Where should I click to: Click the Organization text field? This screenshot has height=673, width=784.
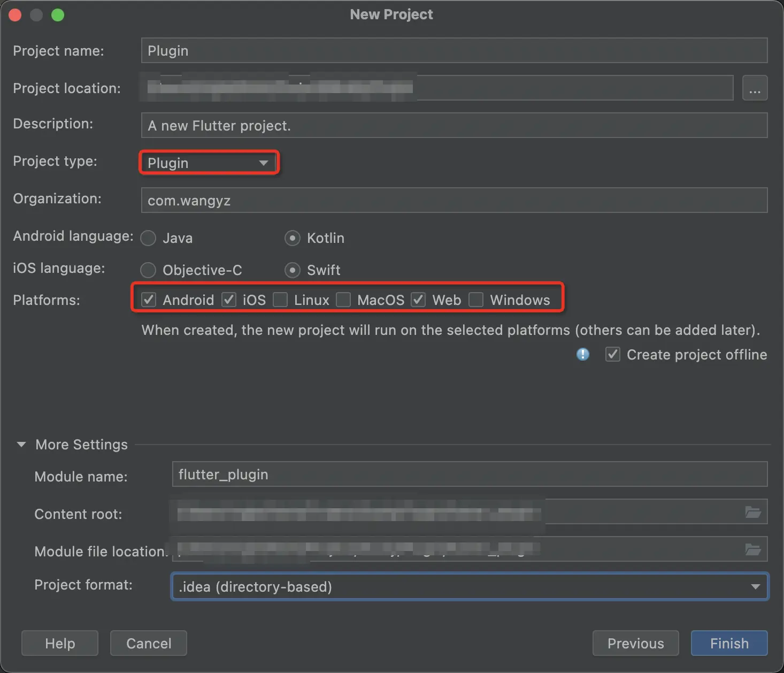click(x=454, y=201)
